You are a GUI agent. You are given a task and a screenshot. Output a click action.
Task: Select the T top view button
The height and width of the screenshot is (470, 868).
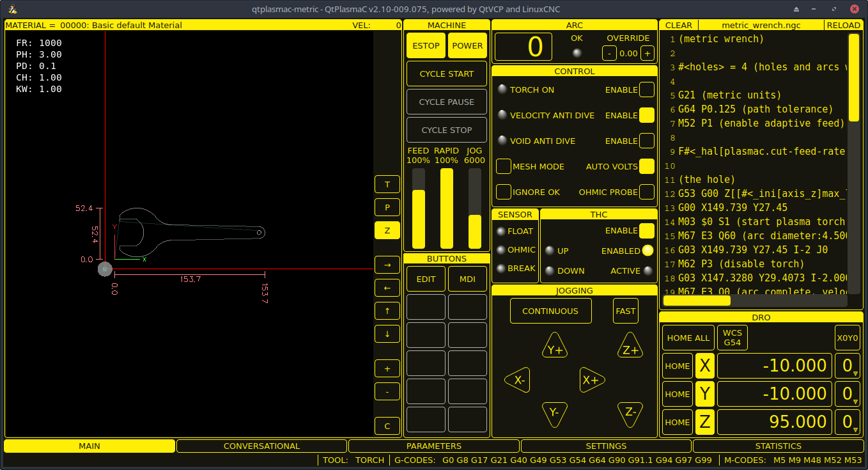tap(387, 184)
